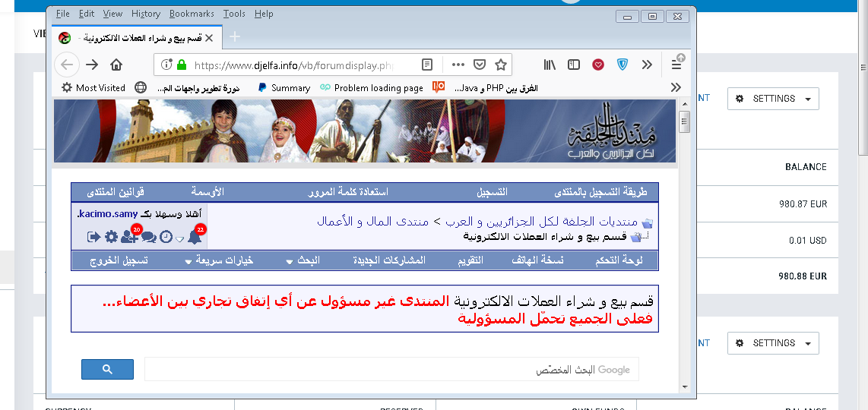Click تسجيل الخروج logout link

(x=119, y=260)
